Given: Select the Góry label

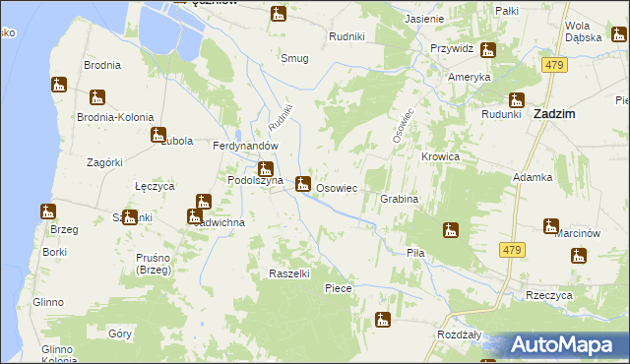Looking at the screenshot, I should click(120, 334).
